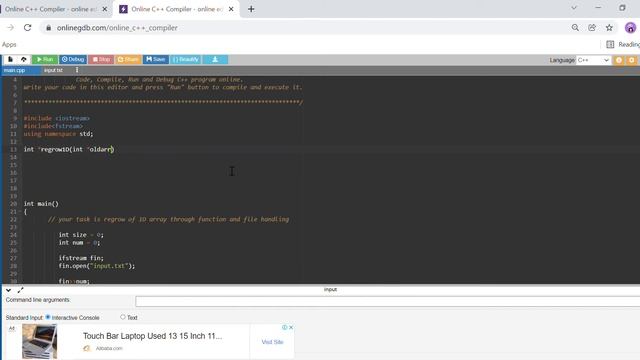The height and width of the screenshot is (360, 640).
Task: Click the Command line arguments field
Action: [387, 301]
